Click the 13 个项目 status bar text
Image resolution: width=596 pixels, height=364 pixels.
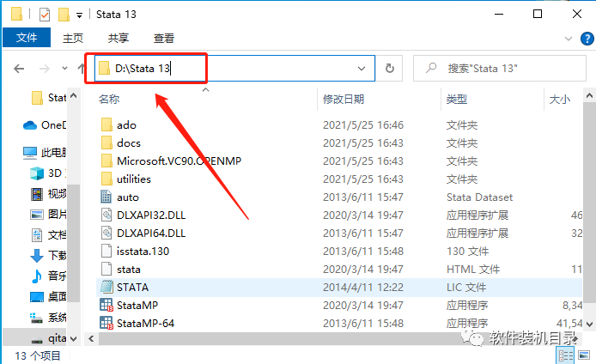click(38, 355)
